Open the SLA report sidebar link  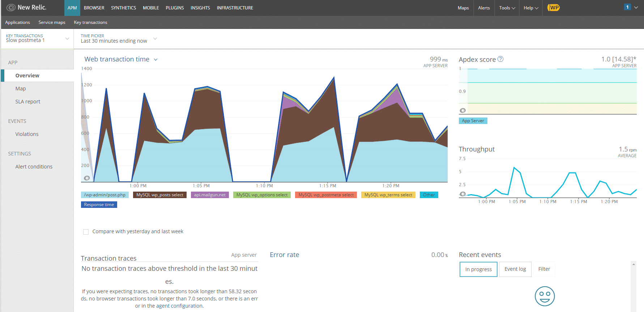coord(28,102)
